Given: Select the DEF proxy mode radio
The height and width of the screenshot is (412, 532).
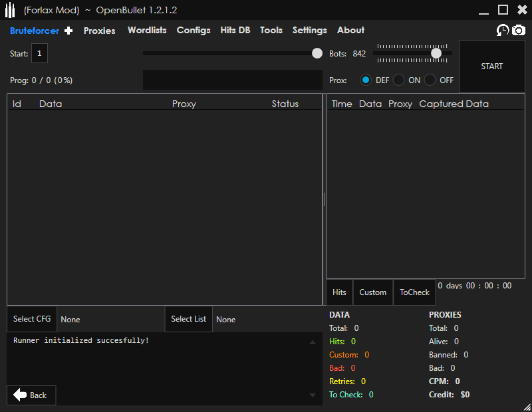Looking at the screenshot, I should tap(365, 80).
